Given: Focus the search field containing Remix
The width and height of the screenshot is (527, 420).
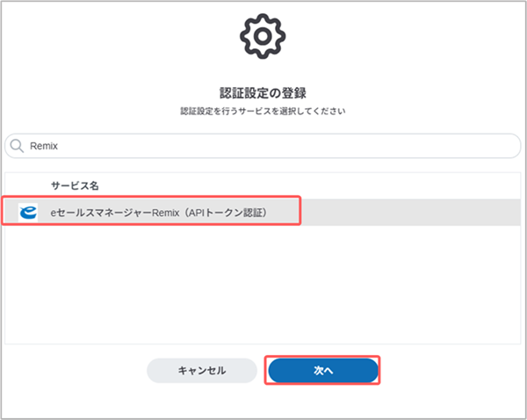Looking at the screenshot, I should point(263,146).
